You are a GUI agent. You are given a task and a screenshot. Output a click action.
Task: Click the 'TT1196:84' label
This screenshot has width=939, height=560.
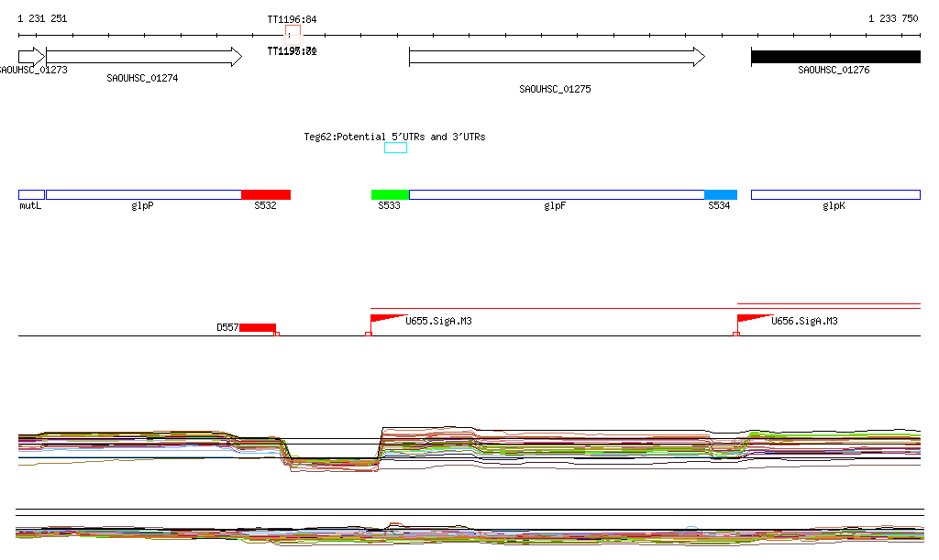tap(292, 19)
